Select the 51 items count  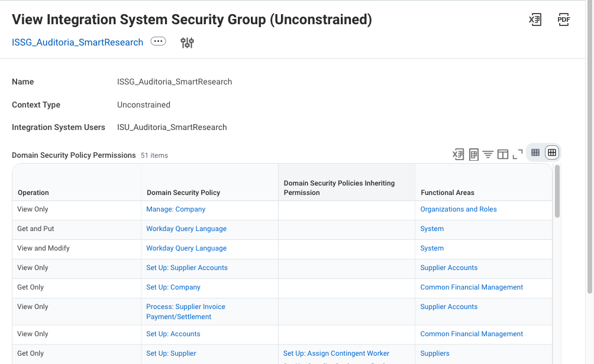[154, 155]
